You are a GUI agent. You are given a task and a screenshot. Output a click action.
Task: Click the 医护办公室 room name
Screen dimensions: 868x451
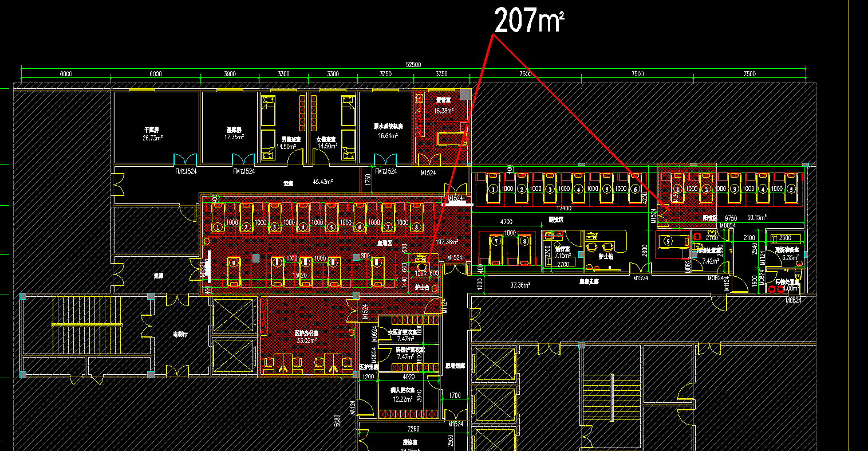pyautogui.click(x=307, y=333)
